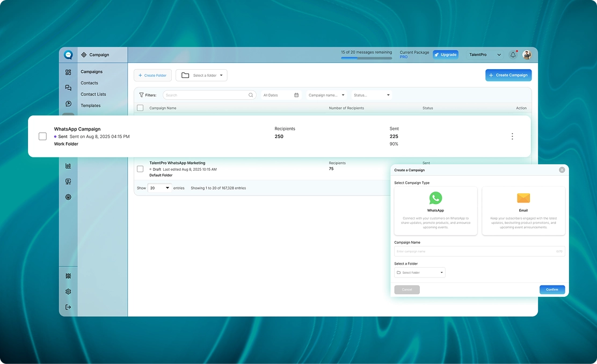This screenshot has width=597, height=364.
Task: Cancel the Create a Campaign dialog
Action: [x=407, y=290]
